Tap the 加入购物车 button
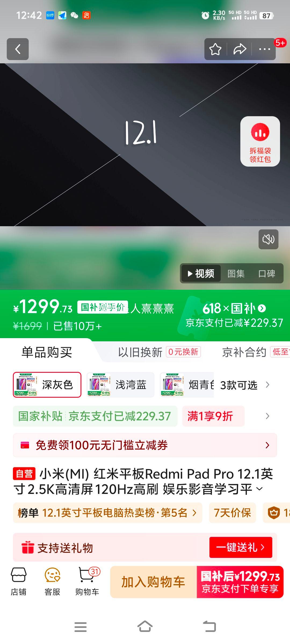The width and height of the screenshot is (290, 644). click(x=153, y=582)
